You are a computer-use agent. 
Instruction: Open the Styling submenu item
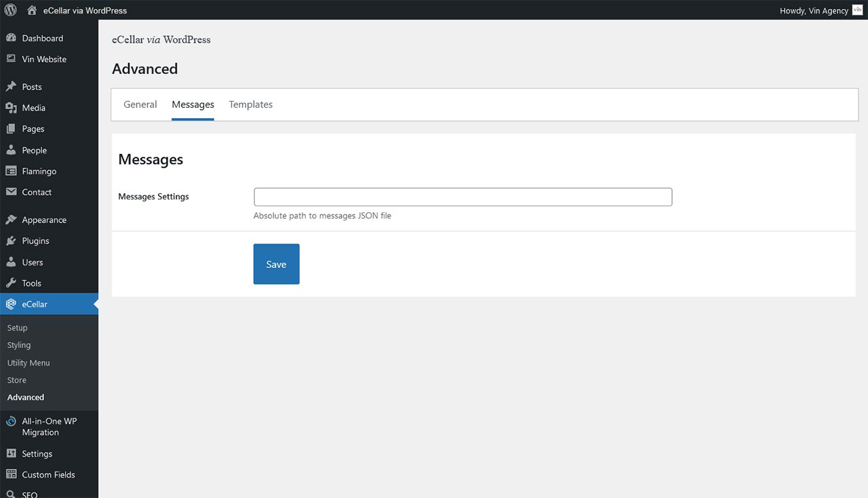tap(19, 345)
